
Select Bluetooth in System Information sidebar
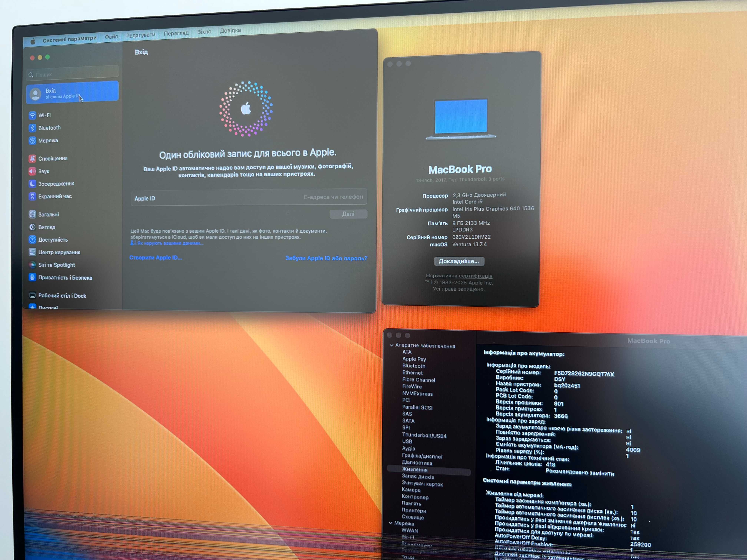(x=414, y=366)
